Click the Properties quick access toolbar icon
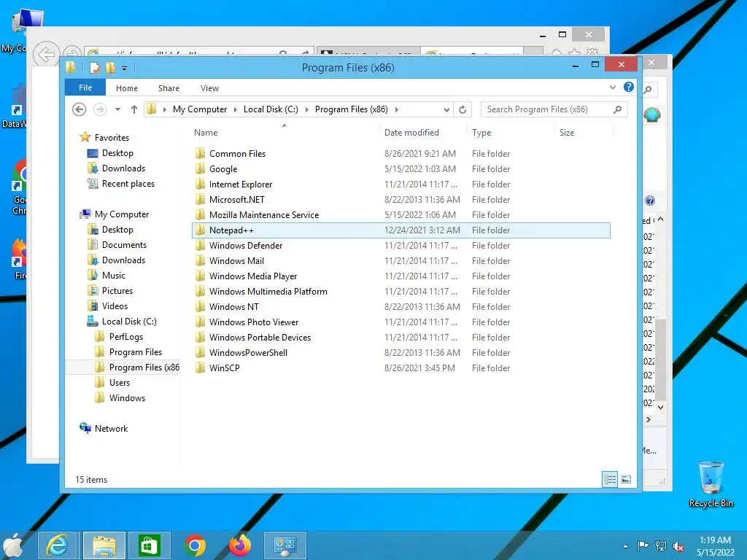The height and width of the screenshot is (560, 747). point(95,68)
